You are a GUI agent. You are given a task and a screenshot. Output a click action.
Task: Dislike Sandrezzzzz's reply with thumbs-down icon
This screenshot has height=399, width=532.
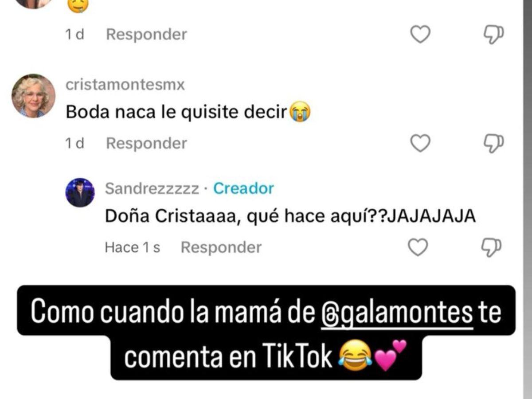tap(491, 247)
